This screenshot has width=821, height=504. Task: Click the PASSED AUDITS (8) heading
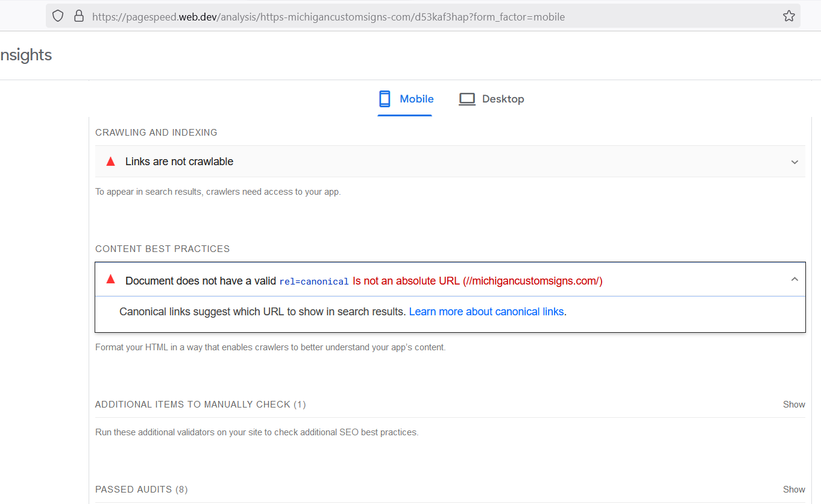(142, 490)
